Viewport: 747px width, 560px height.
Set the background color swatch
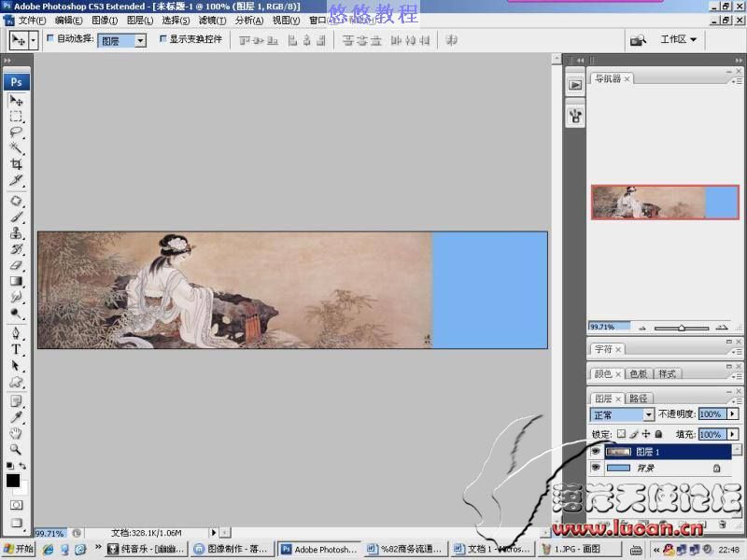click(x=22, y=489)
